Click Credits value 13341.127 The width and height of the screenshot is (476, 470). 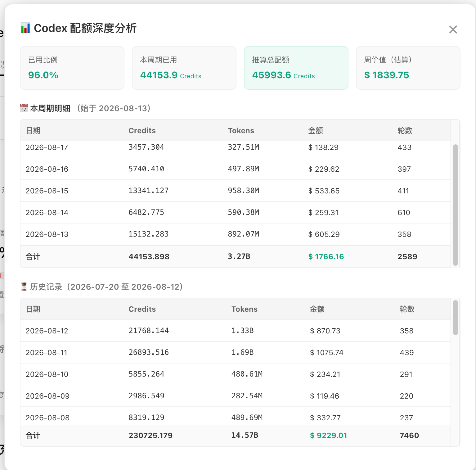tap(149, 191)
